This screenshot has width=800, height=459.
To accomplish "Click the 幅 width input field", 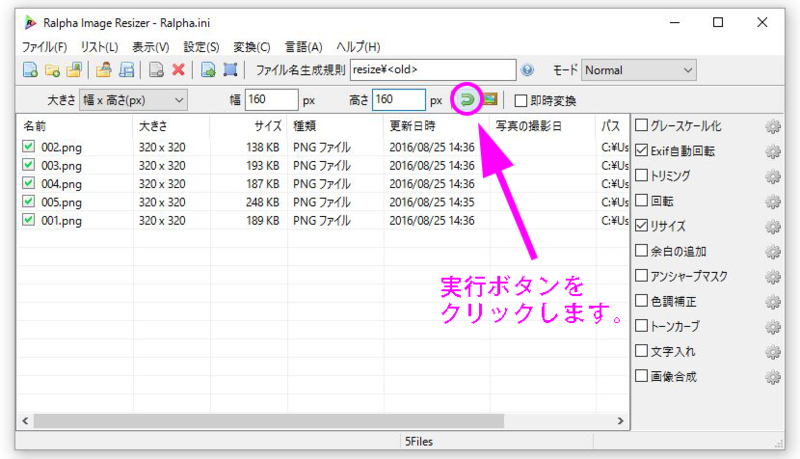I will [271, 99].
